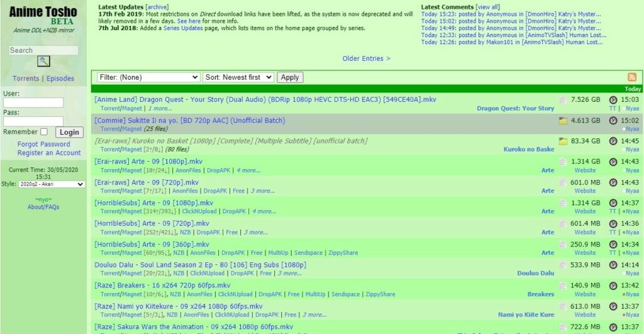Click Sendspace link under Raze Breakers

(x=345, y=294)
